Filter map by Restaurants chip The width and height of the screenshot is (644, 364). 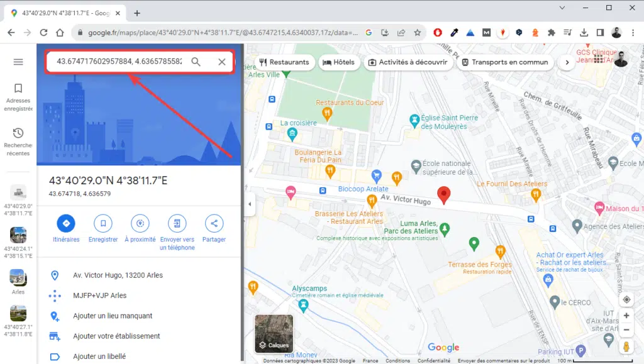point(284,62)
